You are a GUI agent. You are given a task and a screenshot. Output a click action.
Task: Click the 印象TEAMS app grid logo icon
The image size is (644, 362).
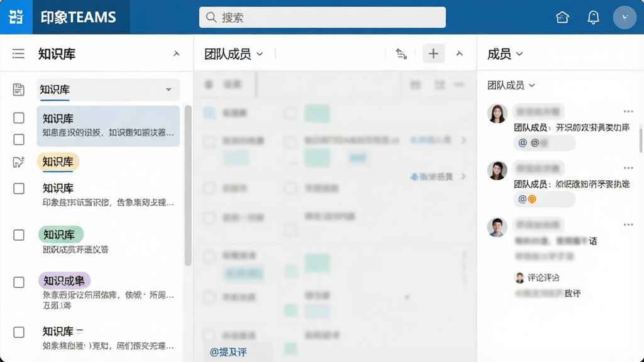(x=16, y=17)
